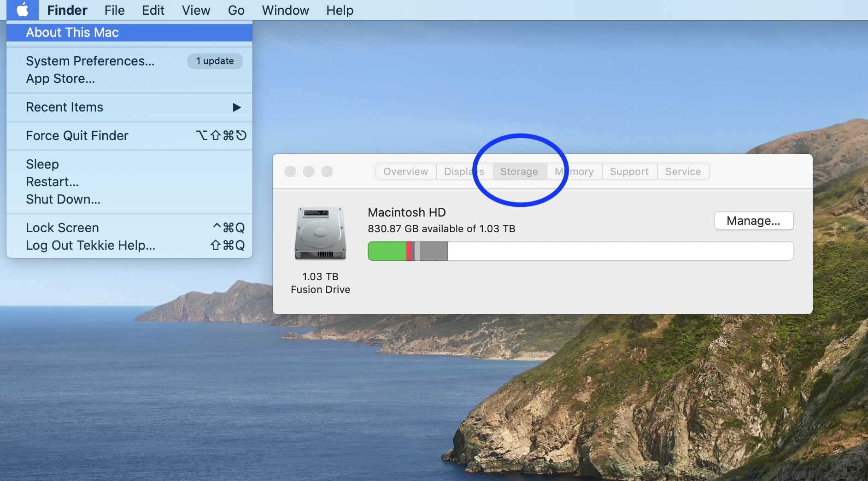This screenshot has height=481, width=868.
Task: Click the zoom button of About This Mac window
Action: pyautogui.click(x=327, y=171)
